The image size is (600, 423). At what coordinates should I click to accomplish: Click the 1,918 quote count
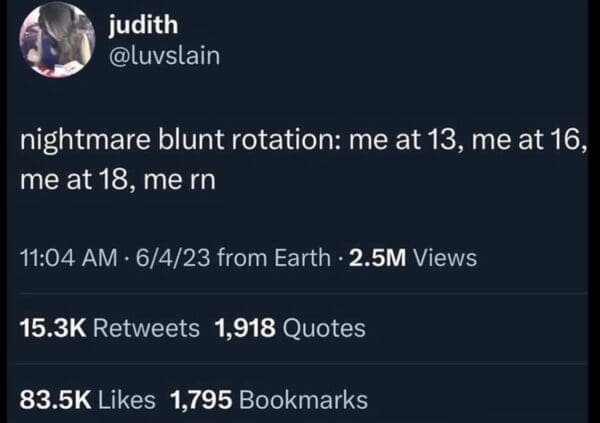click(x=242, y=327)
